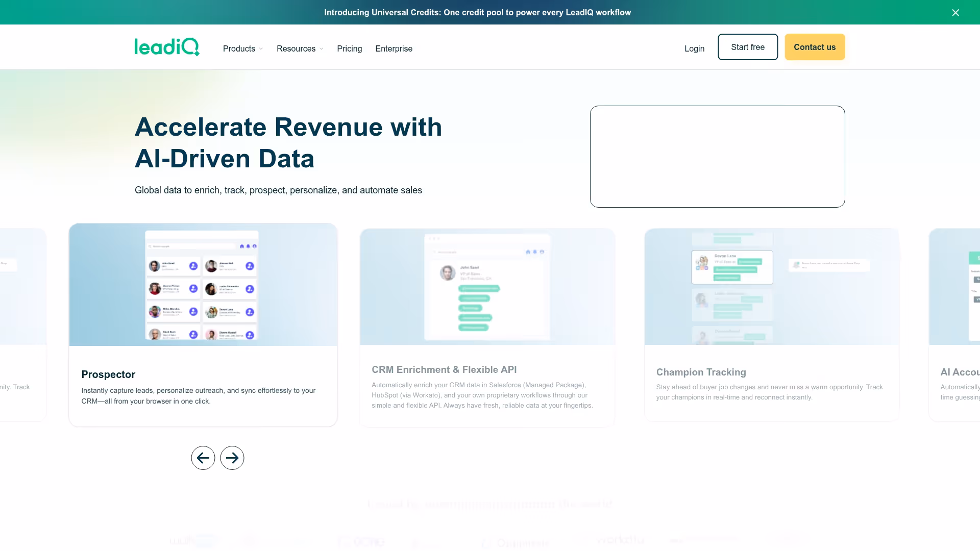The height and width of the screenshot is (551, 980).
Task: Click the Login link
Action: 694,48
